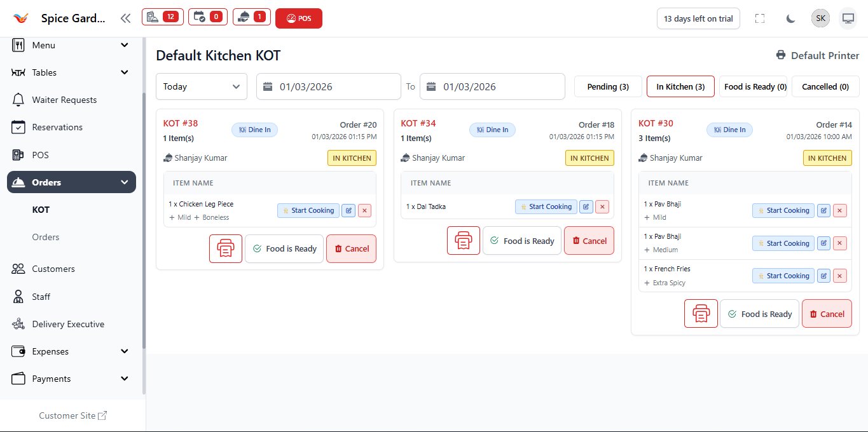
Task: Open reservations counter showing 0
Action: [208, 17]
